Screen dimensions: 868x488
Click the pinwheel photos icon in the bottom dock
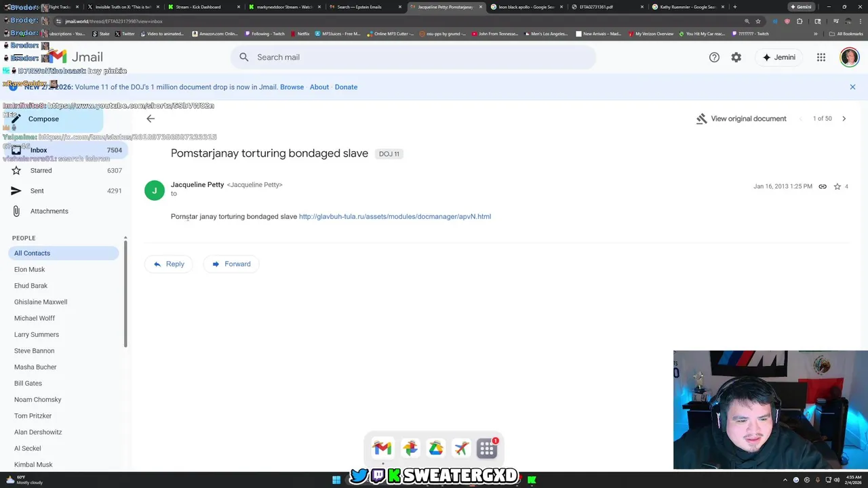410,448
